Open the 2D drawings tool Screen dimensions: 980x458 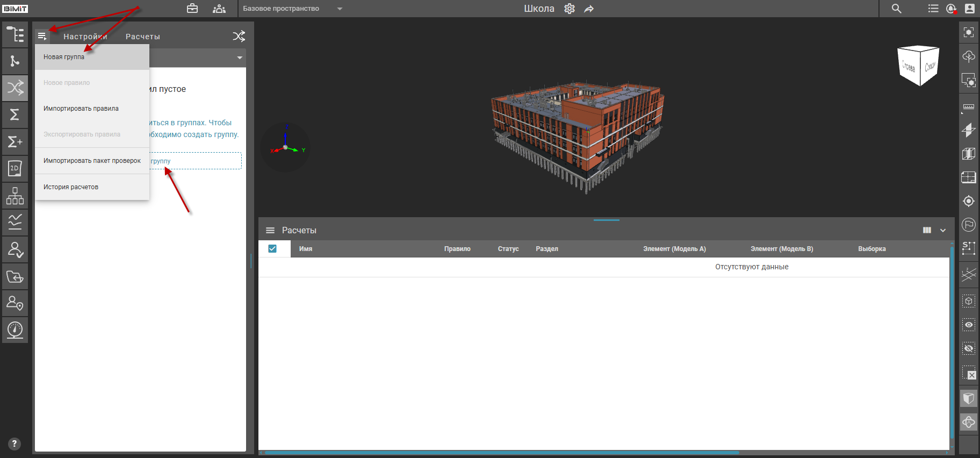click(15, 169)
